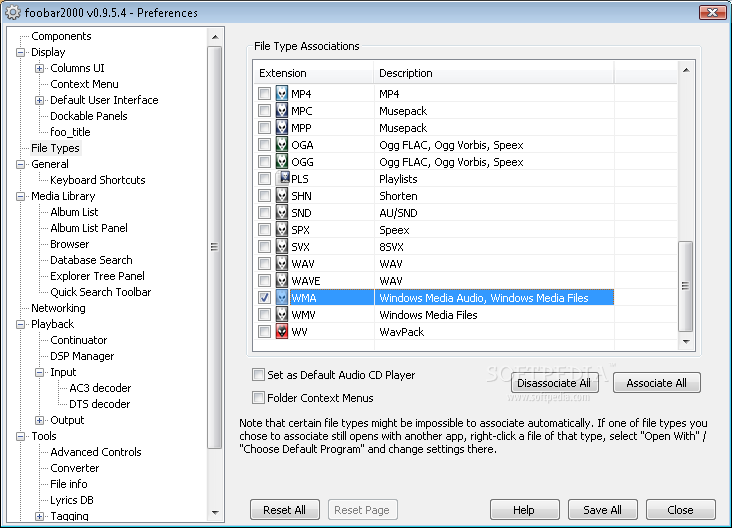
Task: Open Help for preferences
Action: 524,510
